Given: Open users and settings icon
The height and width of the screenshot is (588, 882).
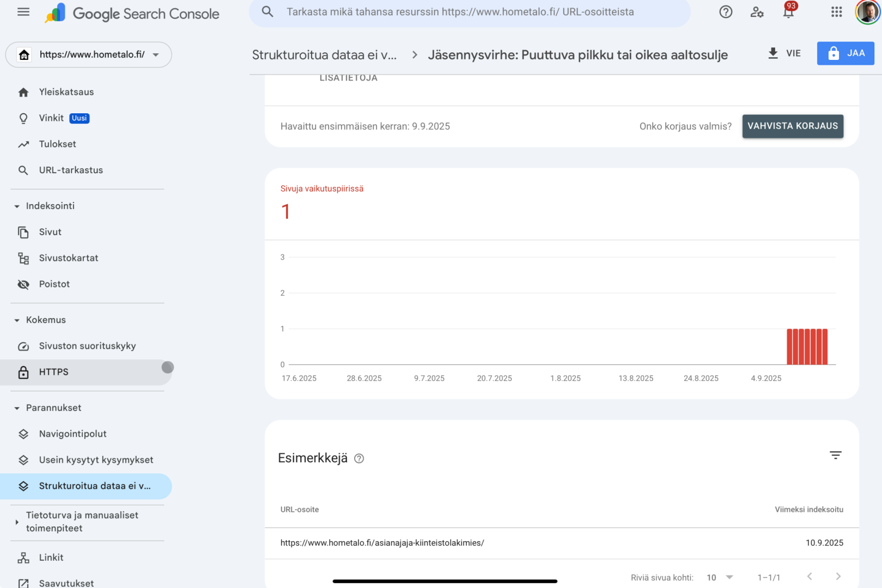Looking at the screenshot, I should coord(757,12).
